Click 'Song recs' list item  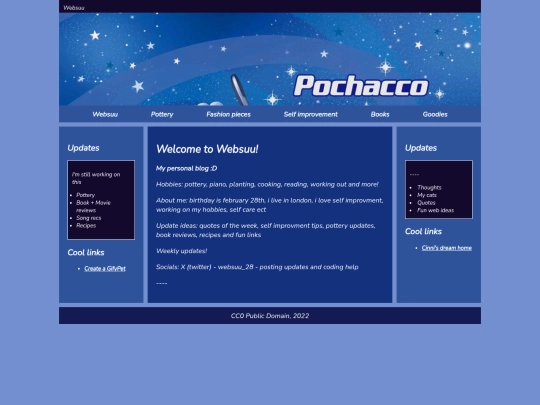[89, 218]
